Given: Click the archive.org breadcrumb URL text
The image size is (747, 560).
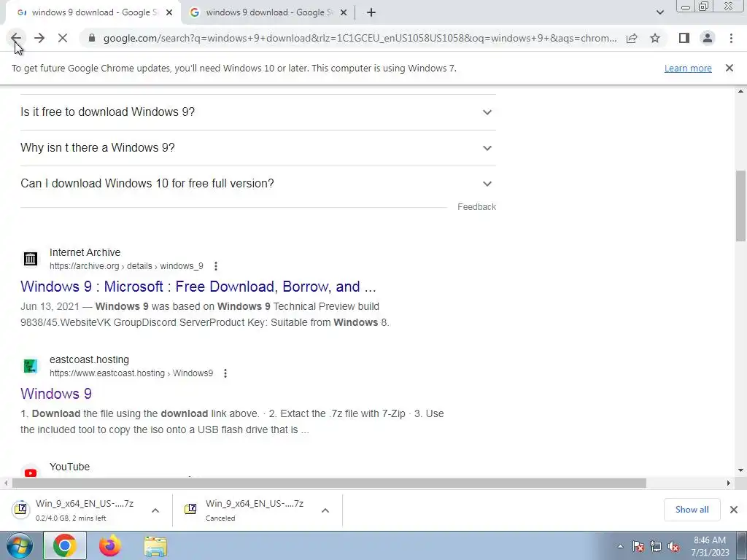Looking at the screenshot, I should (x=126, y=266).
